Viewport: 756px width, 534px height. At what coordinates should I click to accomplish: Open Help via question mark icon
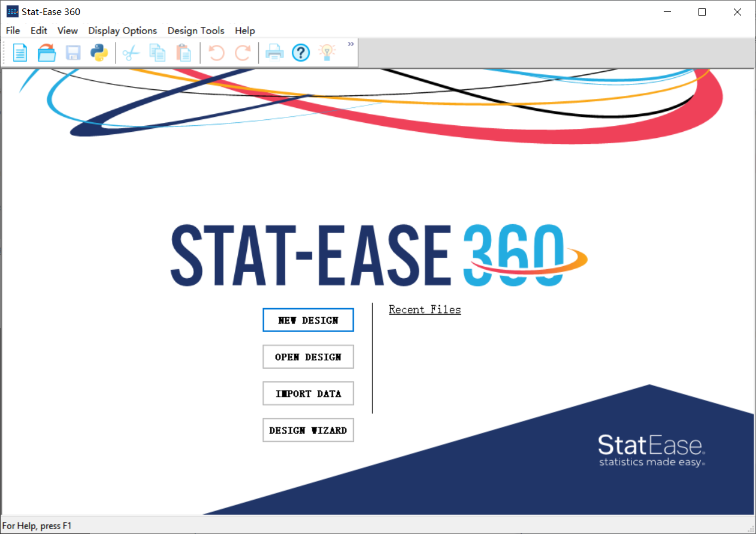[301, 53]
